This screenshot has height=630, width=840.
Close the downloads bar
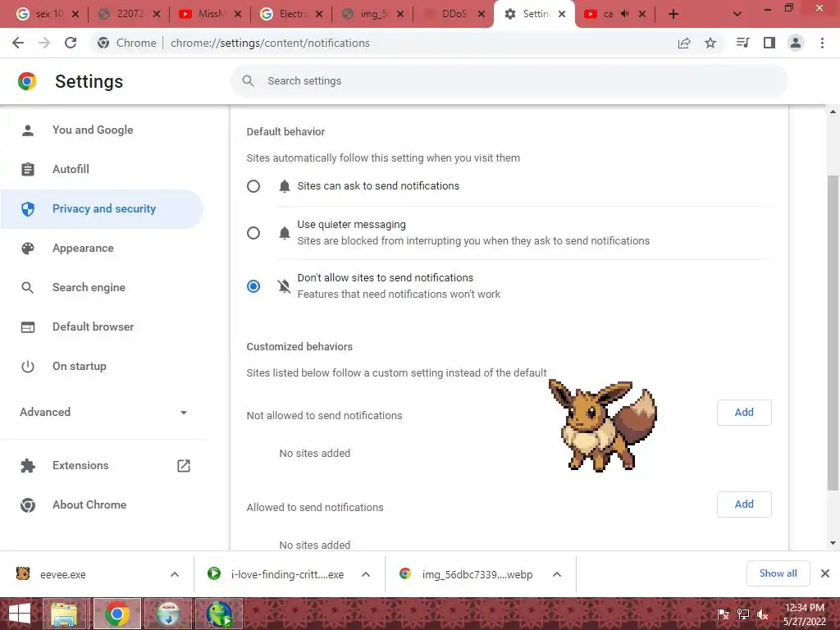pyautogui.click(x=825, y=573)
